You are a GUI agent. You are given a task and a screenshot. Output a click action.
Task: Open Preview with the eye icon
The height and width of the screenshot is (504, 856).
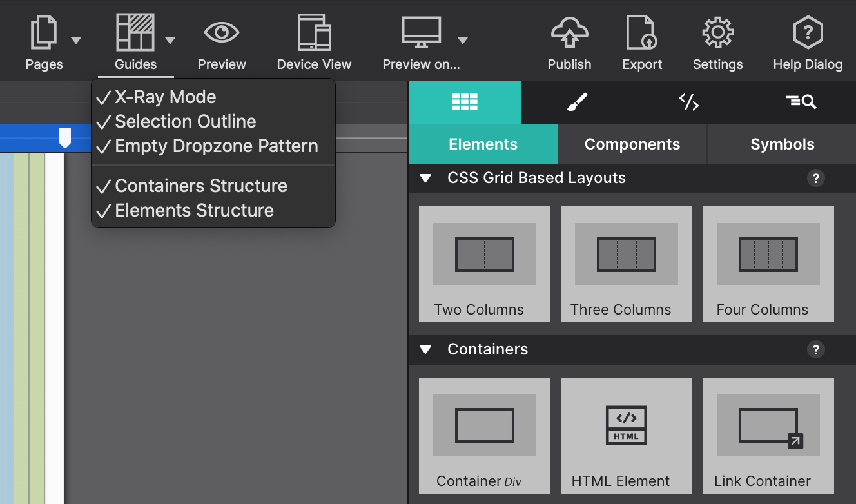(x=222, y=32)
